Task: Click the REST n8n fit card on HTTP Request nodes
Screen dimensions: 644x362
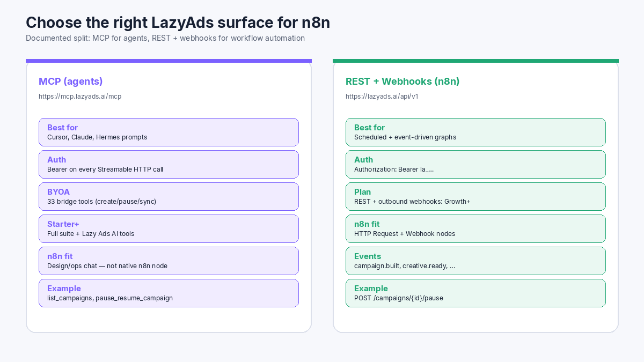Action: click(x=475, y=228)
